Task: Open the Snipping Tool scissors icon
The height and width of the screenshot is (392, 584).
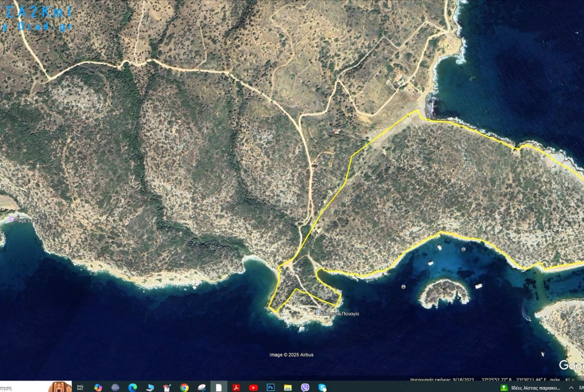Action: (x=202, y=388)
